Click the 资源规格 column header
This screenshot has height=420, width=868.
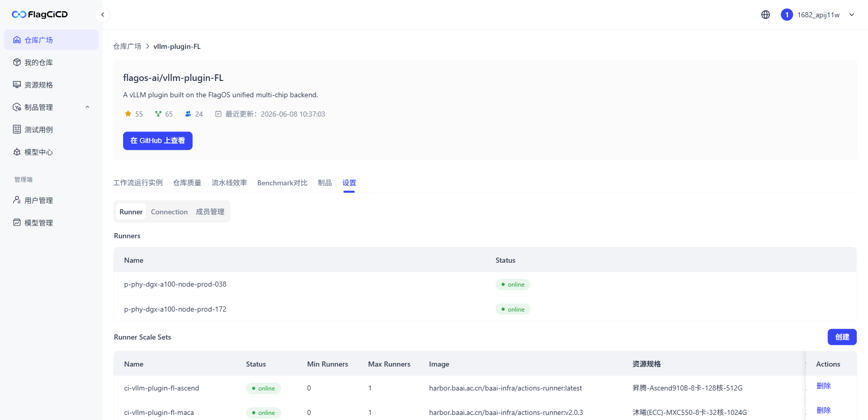[x=647, y=364]
